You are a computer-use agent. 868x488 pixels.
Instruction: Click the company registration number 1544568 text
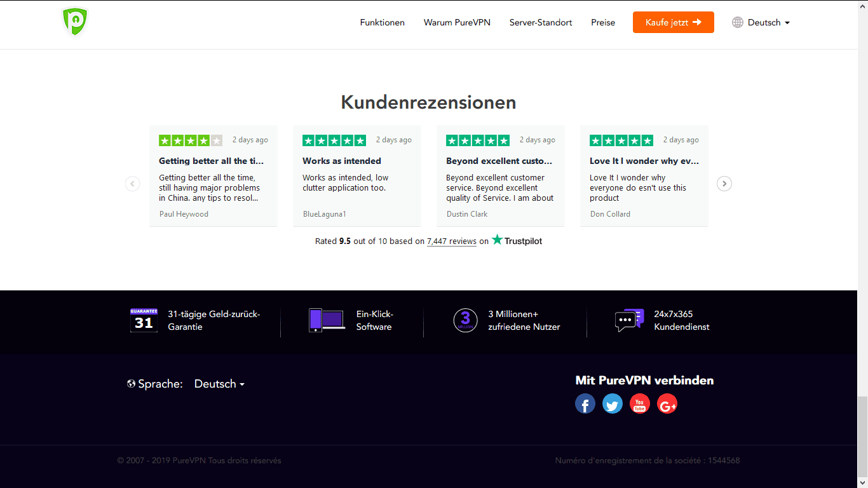tap(648, 461)
